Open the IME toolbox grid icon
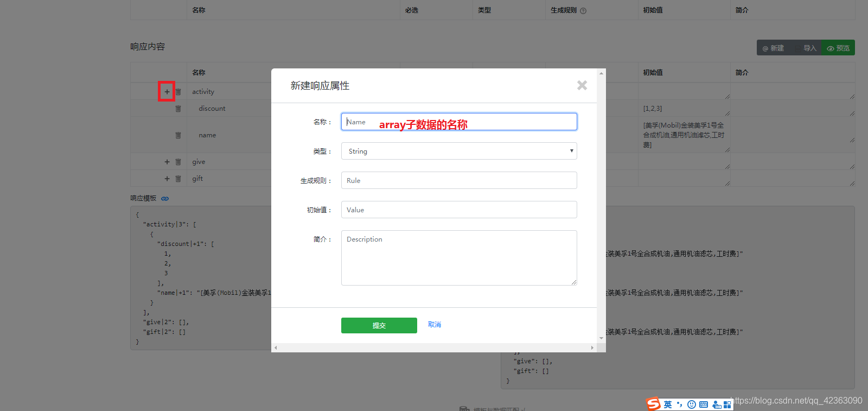 pyautogui.click(x=727, y=404)
